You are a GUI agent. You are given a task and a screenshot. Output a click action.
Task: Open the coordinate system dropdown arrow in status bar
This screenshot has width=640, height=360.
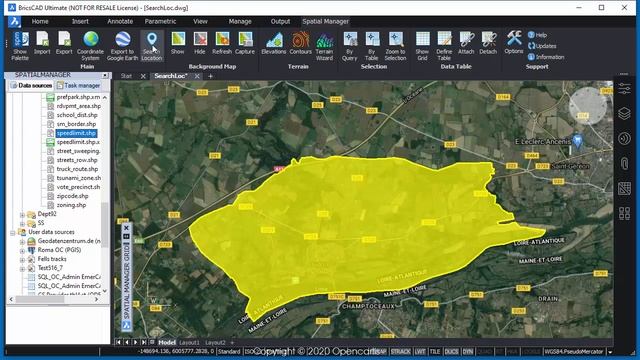point(610,352)
